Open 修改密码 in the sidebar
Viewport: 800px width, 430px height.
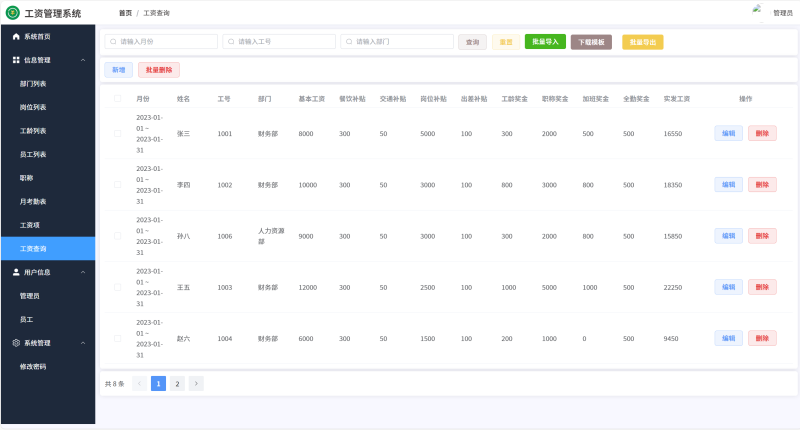click(x=48, y=366)
